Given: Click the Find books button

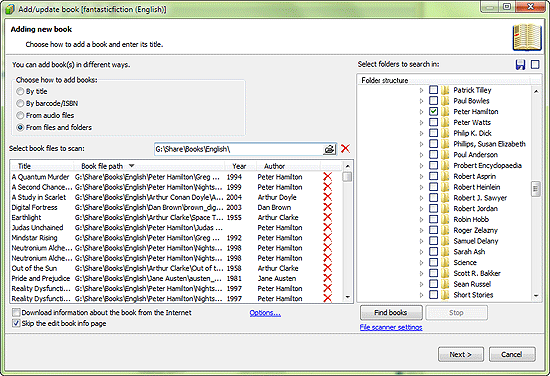Looking at the screenshot, I should point(391,313).
